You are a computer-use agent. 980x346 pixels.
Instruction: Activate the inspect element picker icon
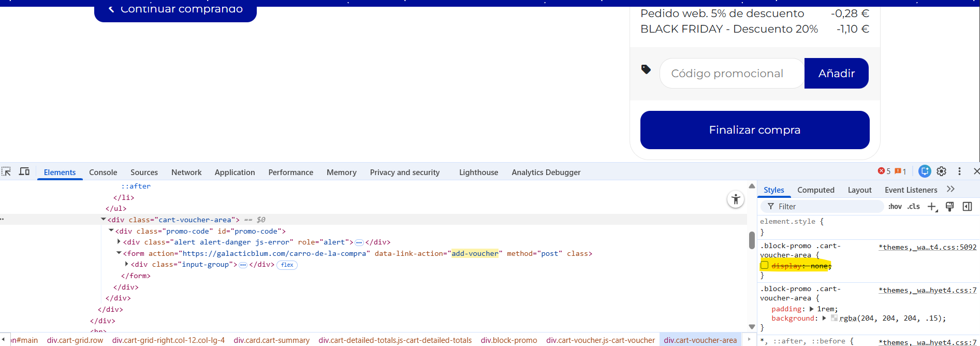(x=6, y=171)
